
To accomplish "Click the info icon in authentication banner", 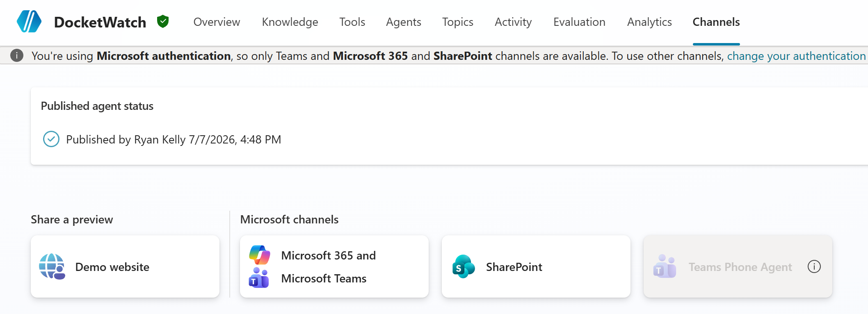I will click(x=17, y=55).
